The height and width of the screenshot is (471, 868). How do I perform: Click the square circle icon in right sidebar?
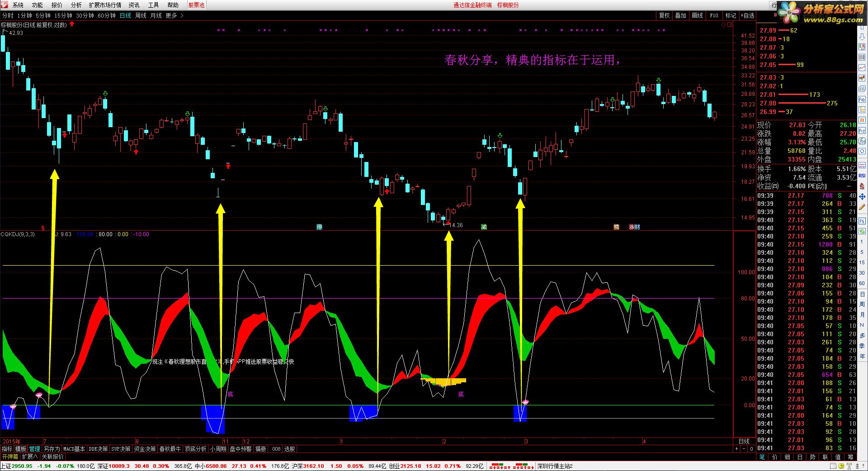(862, 151)
